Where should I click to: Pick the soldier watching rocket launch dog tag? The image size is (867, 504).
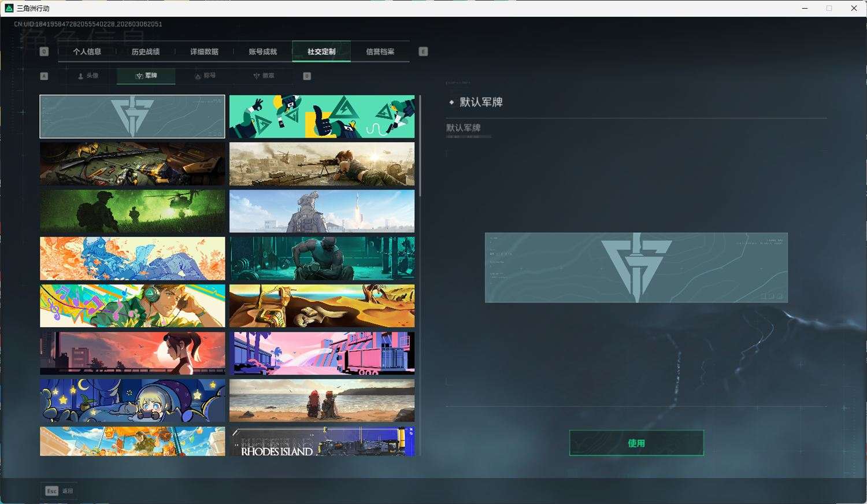(322, 212)
